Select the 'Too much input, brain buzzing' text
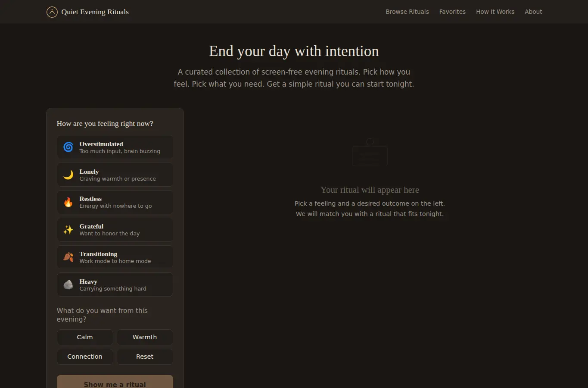This screenshot has width=588, height=388. [x=120, y=151]
